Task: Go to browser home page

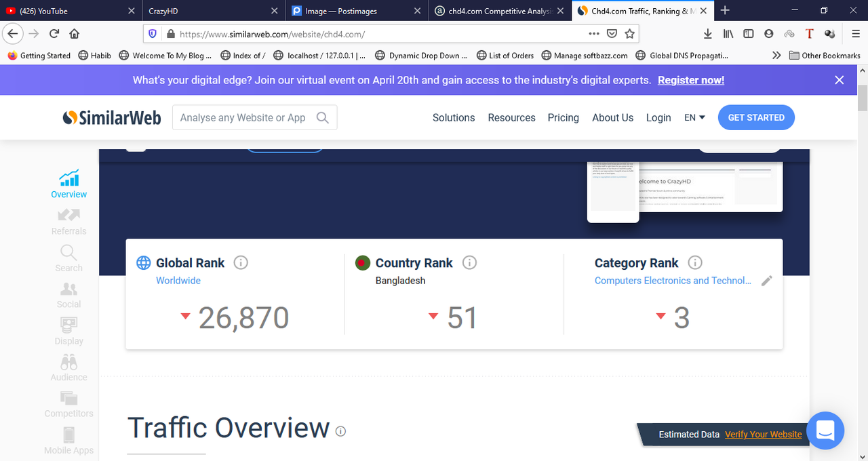Action: click(74, 34)
